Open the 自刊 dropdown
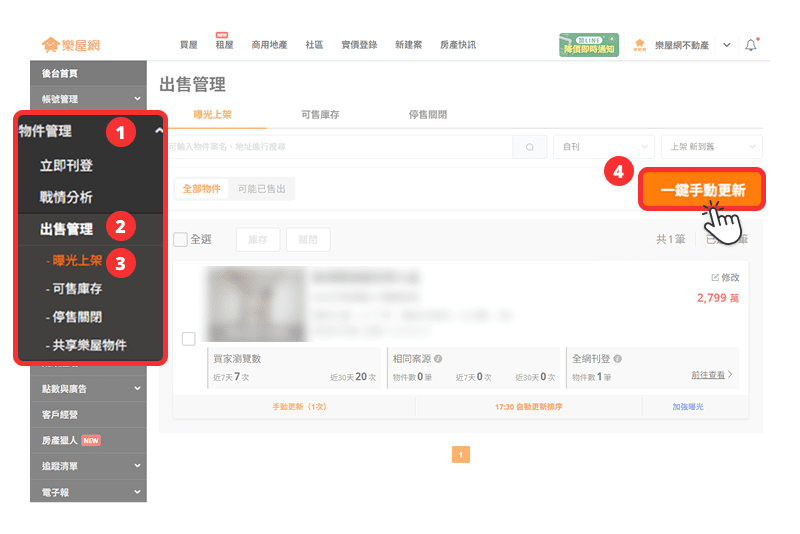Image resolution: width=800 pixels, height=534 pixels. tap(604, 147)
